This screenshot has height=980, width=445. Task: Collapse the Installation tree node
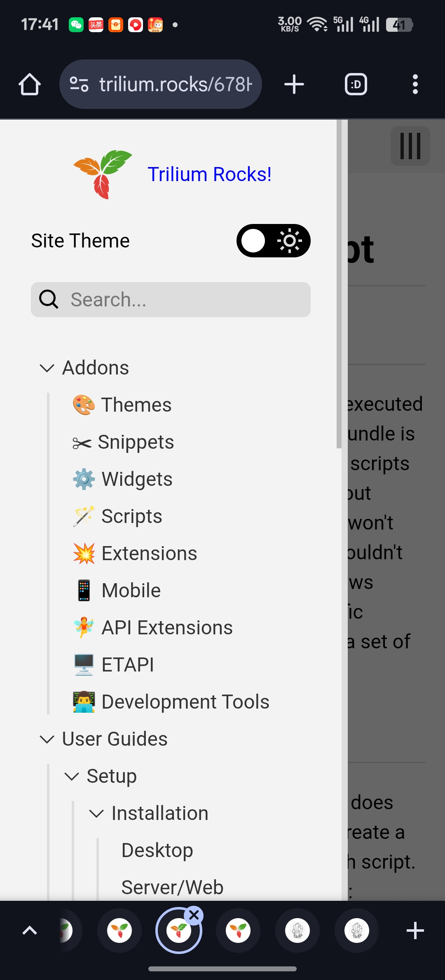coord(96,813)
